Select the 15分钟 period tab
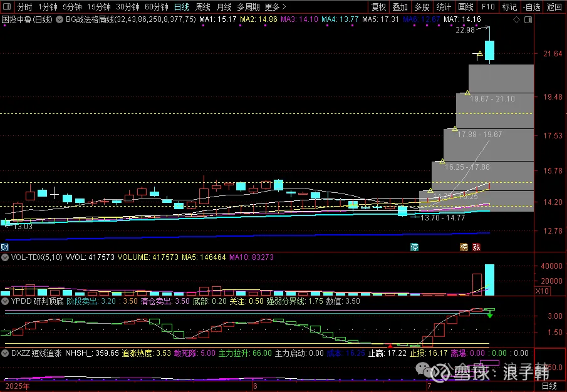Viewport: 567px width, 392px height. 99,7
